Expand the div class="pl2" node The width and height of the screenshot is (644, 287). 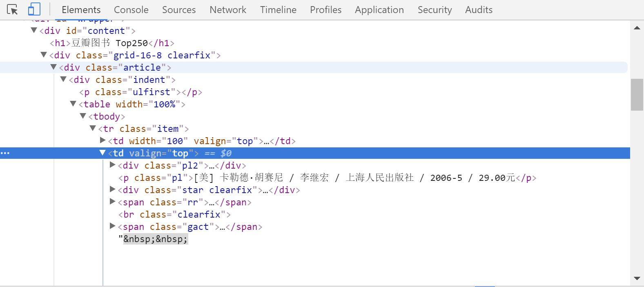[113, 165]
